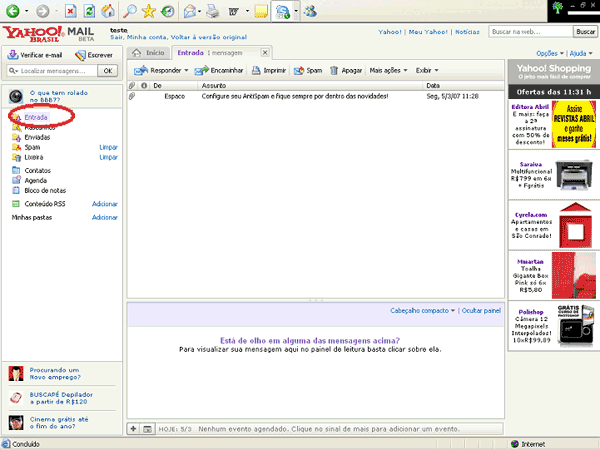This screenshot has height=450, width=600.
Task: Delete message with Apagar trash icon
Action: tap(333, 71)
